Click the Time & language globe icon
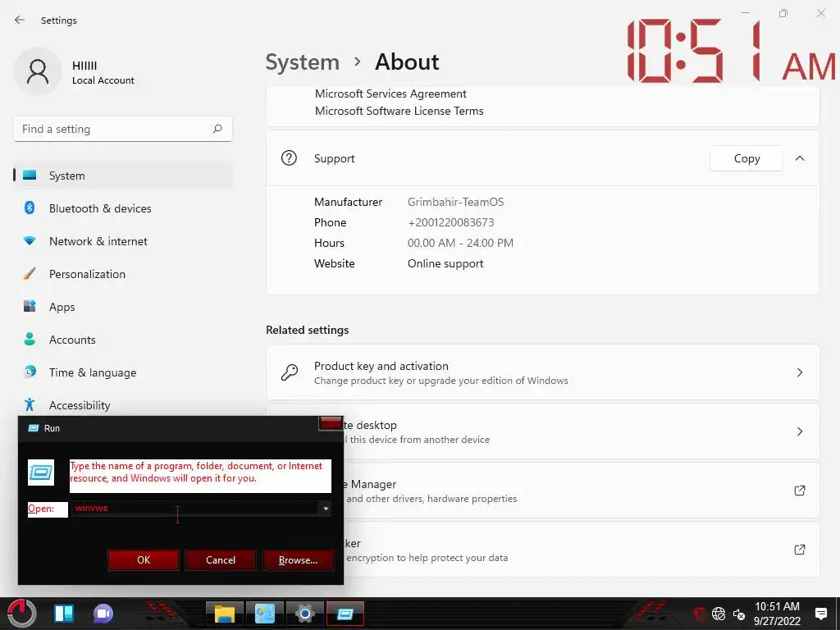 point(30,372)
